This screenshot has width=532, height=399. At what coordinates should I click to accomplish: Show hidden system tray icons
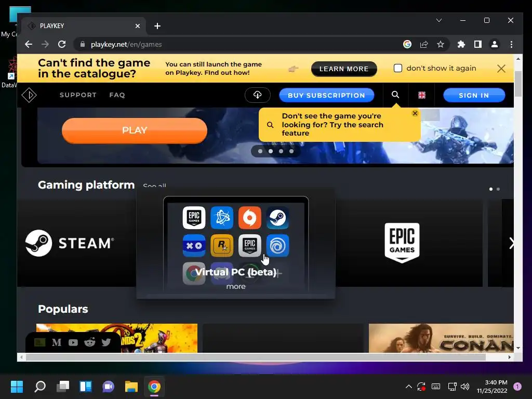(x=409, y=387)
